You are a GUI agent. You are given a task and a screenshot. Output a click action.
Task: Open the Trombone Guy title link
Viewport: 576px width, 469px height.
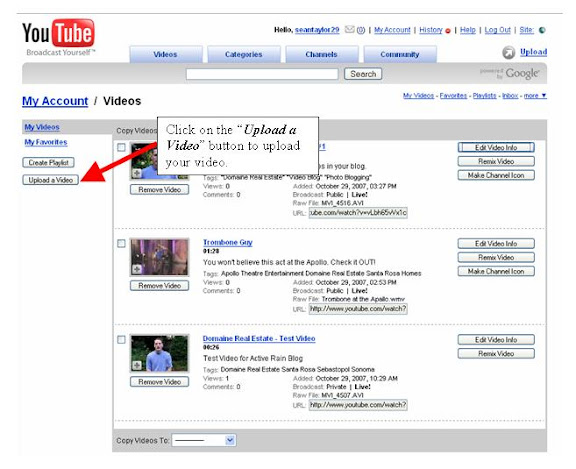(x=228, y=242)
